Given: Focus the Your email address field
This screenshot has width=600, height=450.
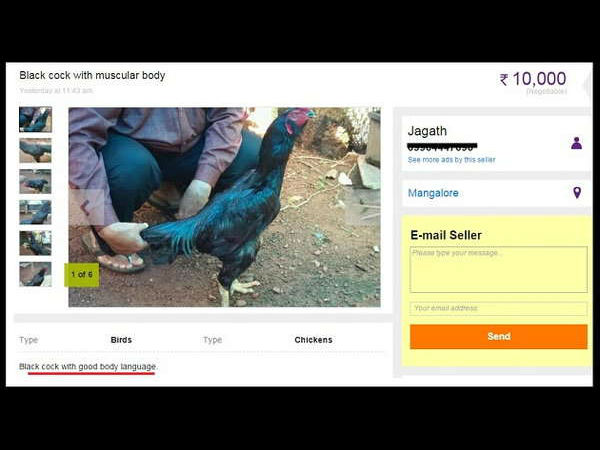Looking at the screenshot, I should (498, 308).
